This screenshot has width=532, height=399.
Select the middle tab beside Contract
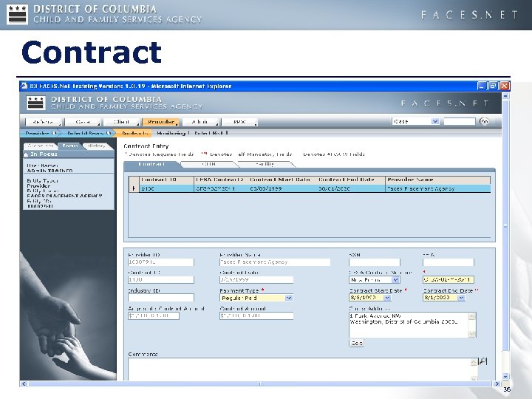coord(208,164)
